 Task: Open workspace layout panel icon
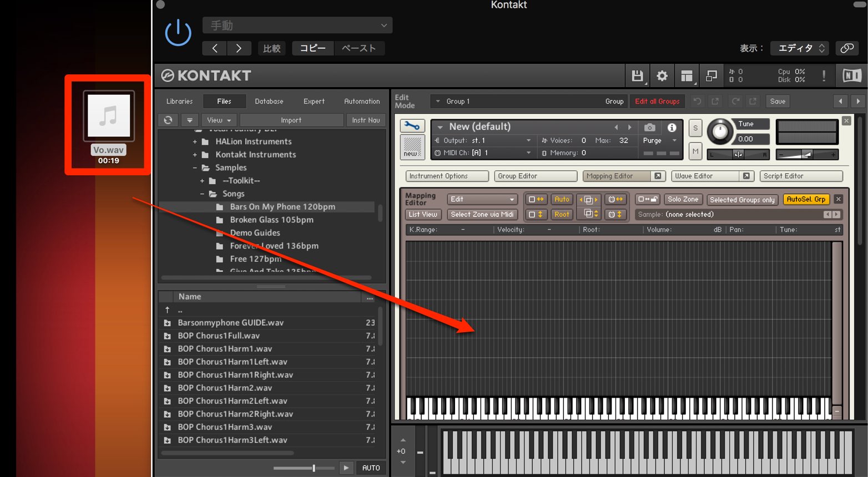click(687, 76)
